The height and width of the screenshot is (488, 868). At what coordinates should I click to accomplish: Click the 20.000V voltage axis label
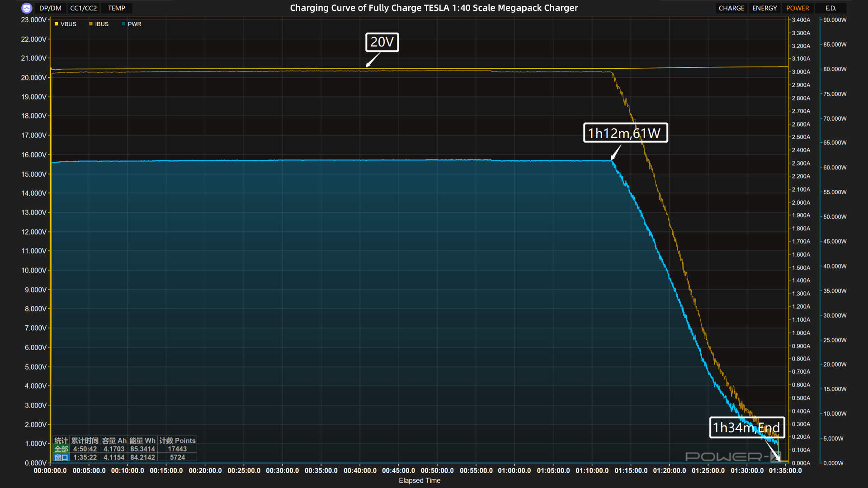click(33, 78)
